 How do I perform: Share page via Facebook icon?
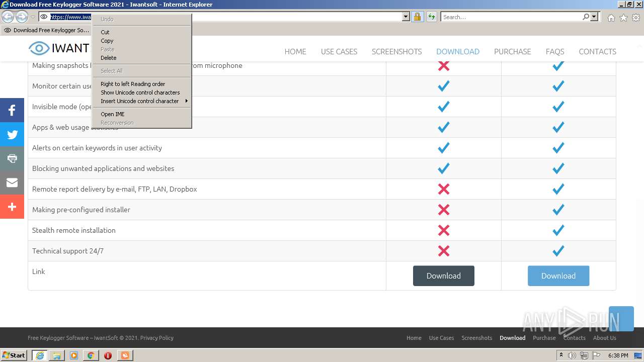(12, 110)
